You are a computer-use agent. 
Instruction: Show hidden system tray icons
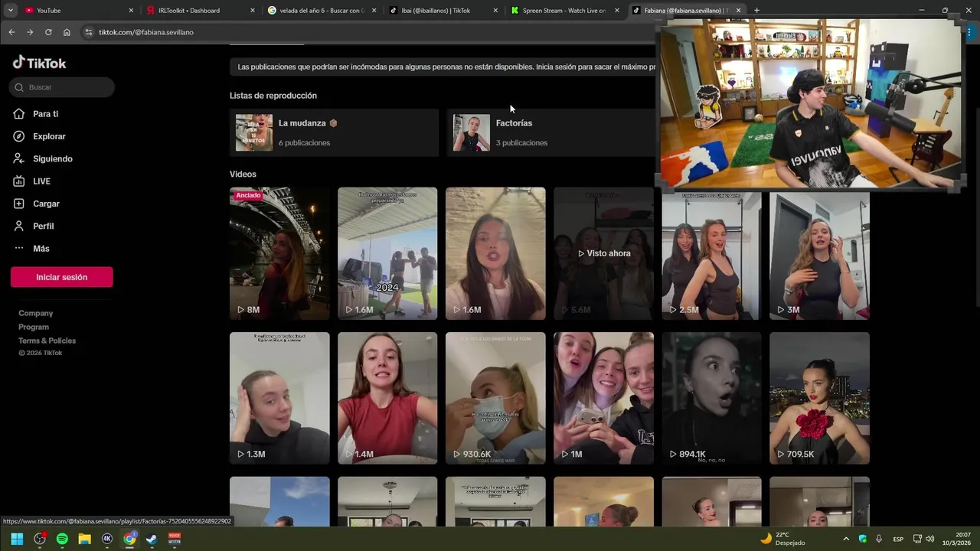click(846, 539)
